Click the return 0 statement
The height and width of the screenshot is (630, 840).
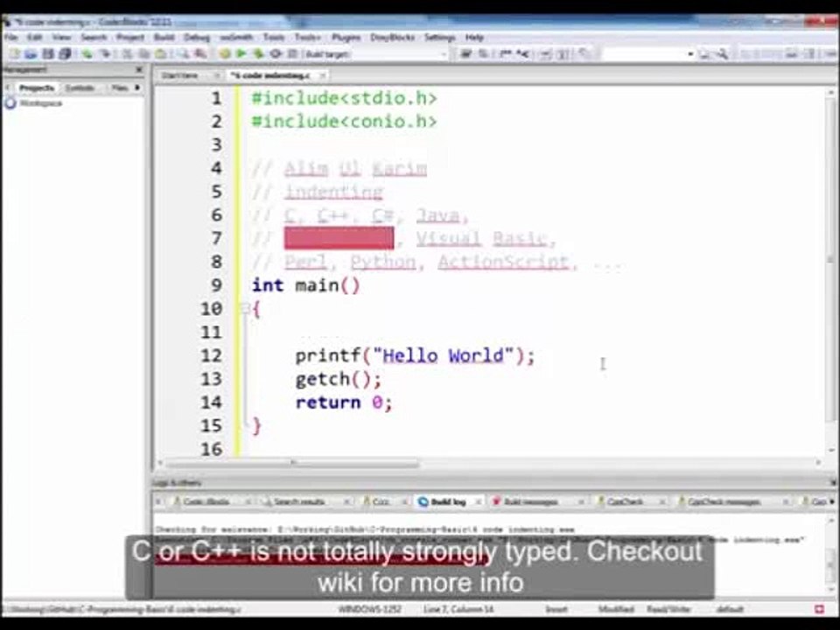point(343,402)
